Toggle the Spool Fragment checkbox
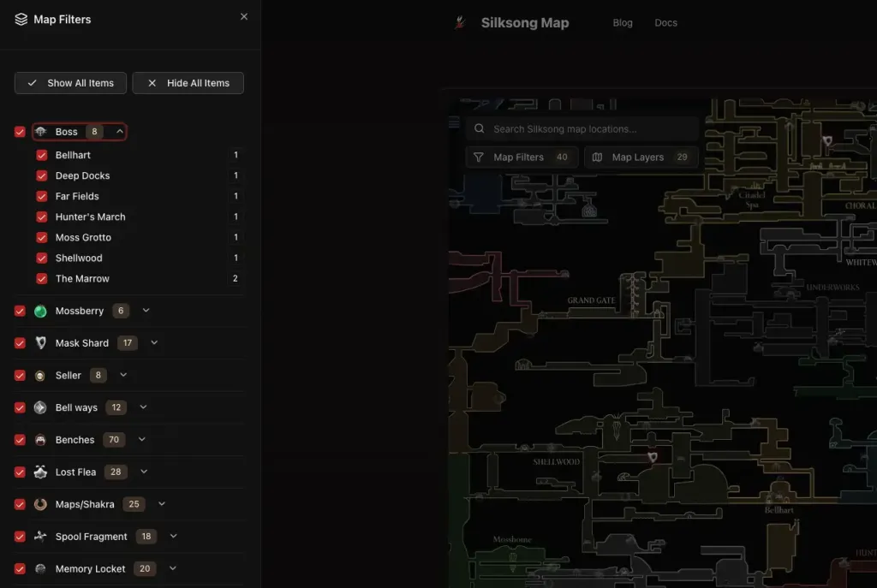Screen dimensions: 877x588 coord(21,537)
